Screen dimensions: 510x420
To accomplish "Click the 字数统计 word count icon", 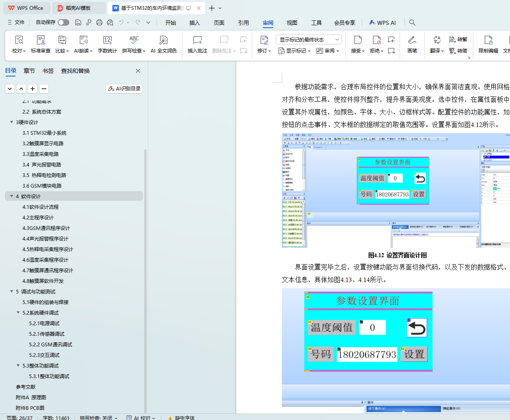I will coord(108,40).
